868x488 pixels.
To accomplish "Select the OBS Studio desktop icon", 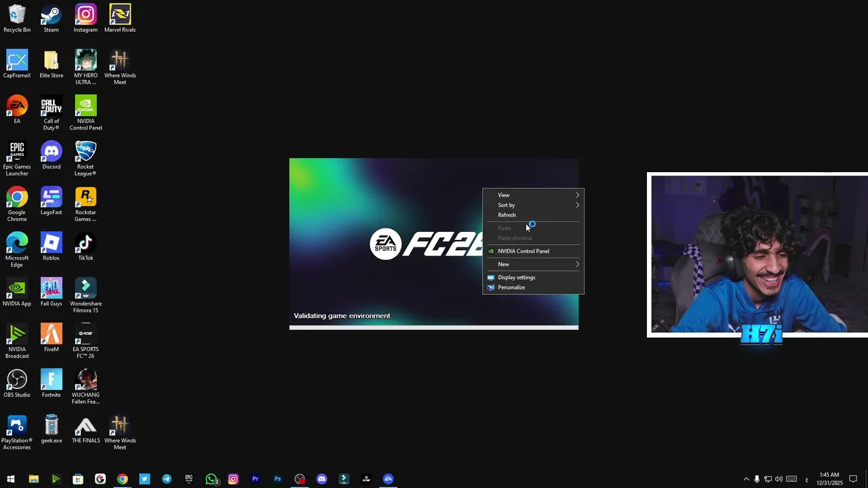I will coord(17,384).
